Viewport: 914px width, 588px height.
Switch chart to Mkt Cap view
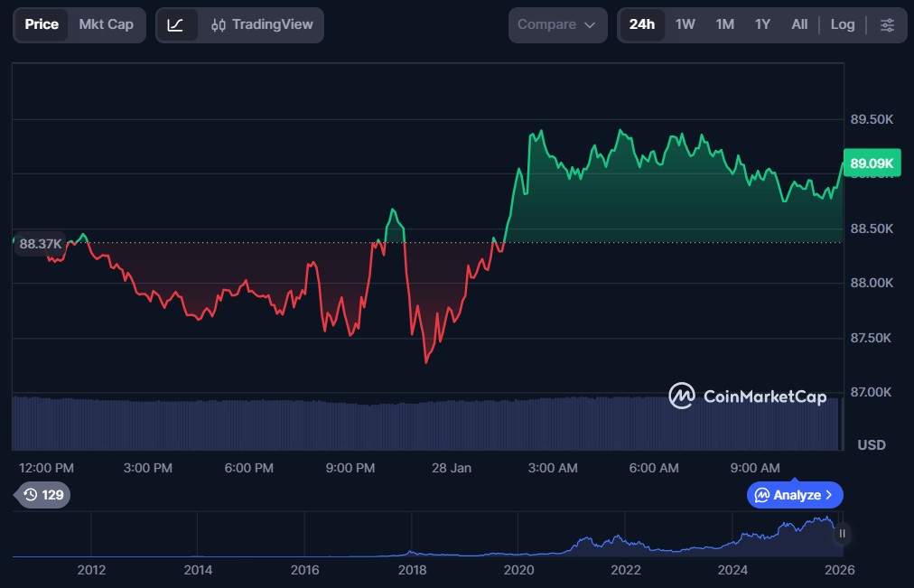coord(106,25)
